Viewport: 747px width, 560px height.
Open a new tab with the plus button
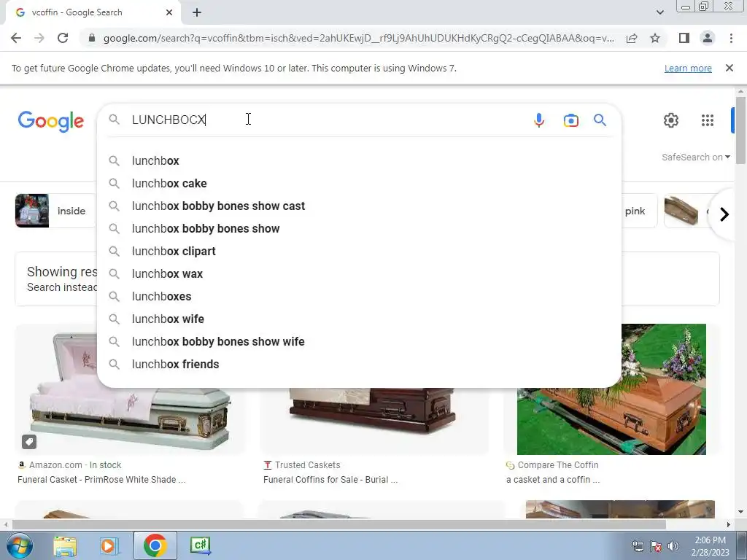197,12
